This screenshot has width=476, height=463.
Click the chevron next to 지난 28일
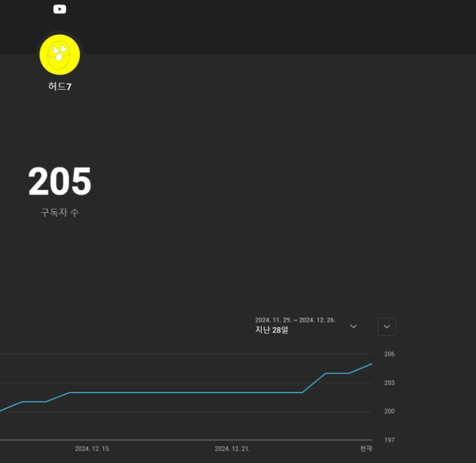(354, 326)
